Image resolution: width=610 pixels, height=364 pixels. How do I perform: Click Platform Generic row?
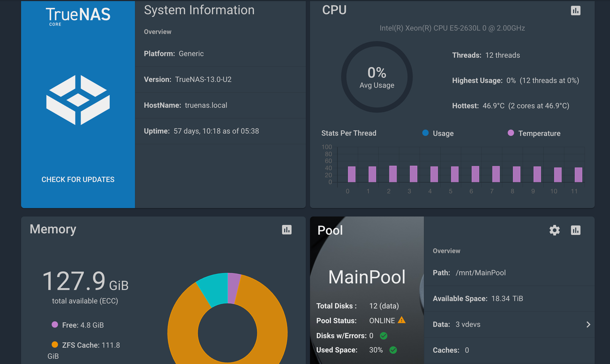tap(220, 54)
